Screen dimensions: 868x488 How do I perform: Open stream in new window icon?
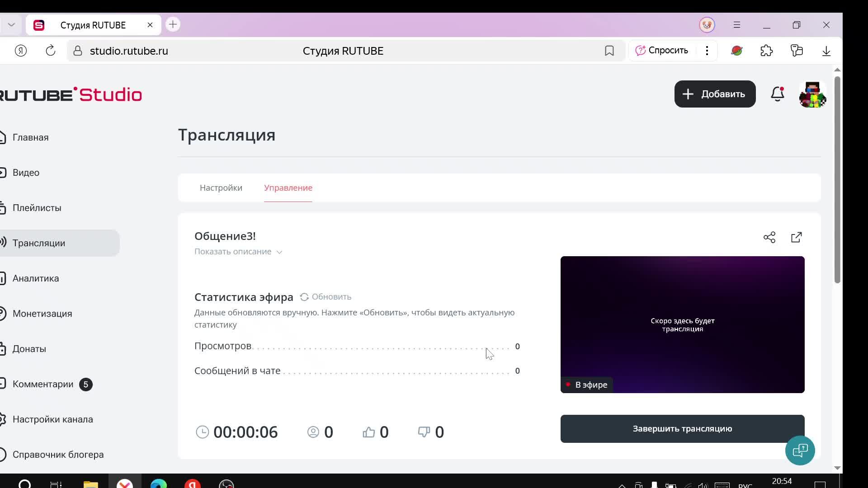pos(796,237)
